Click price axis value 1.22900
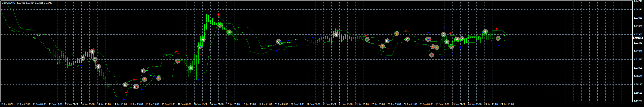The height and width of the screenshot is (107, 644). pyautogui.click(x=637, y=35)
